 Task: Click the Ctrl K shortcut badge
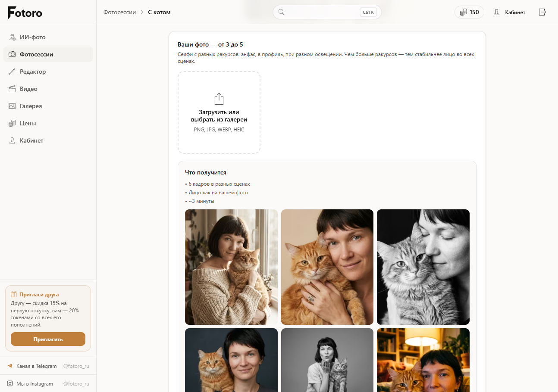click(368, 12)
